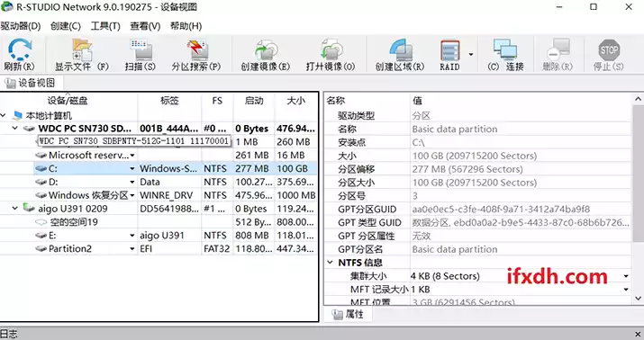
Task: Open the dropdown arrow on the C: row
Action: pyautogui.click(x=132, y=168)
